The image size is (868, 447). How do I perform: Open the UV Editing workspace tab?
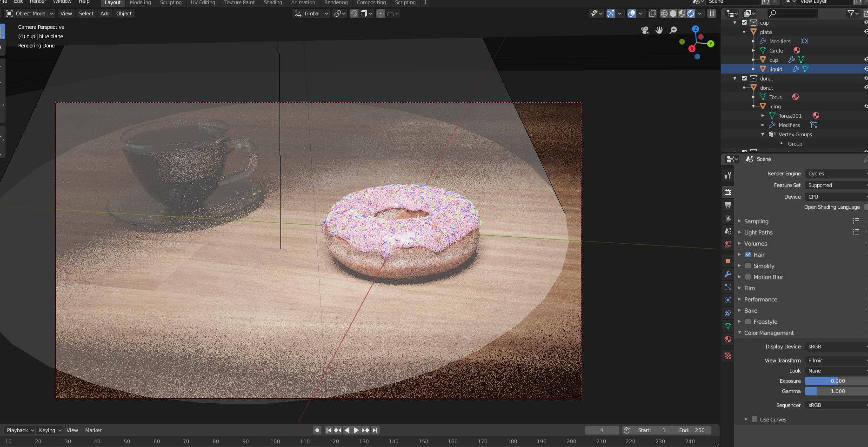pos(203,3)
